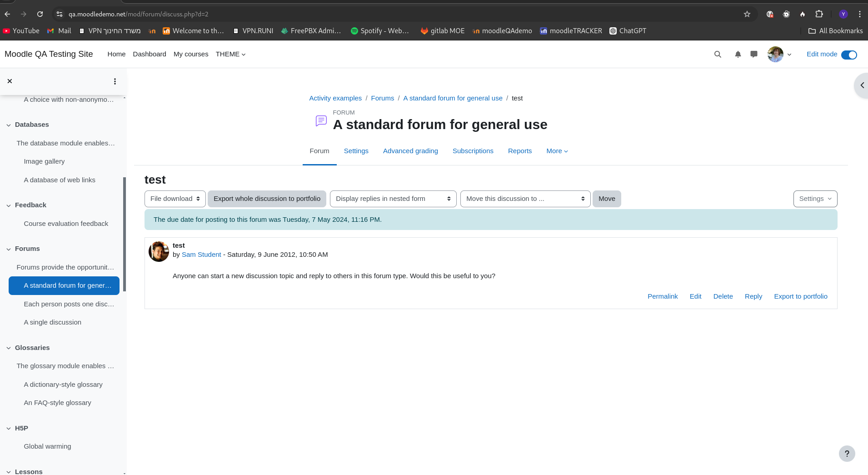Open the Reports tab
Screen dimensions: 868x475
click(x=519, y=151)
